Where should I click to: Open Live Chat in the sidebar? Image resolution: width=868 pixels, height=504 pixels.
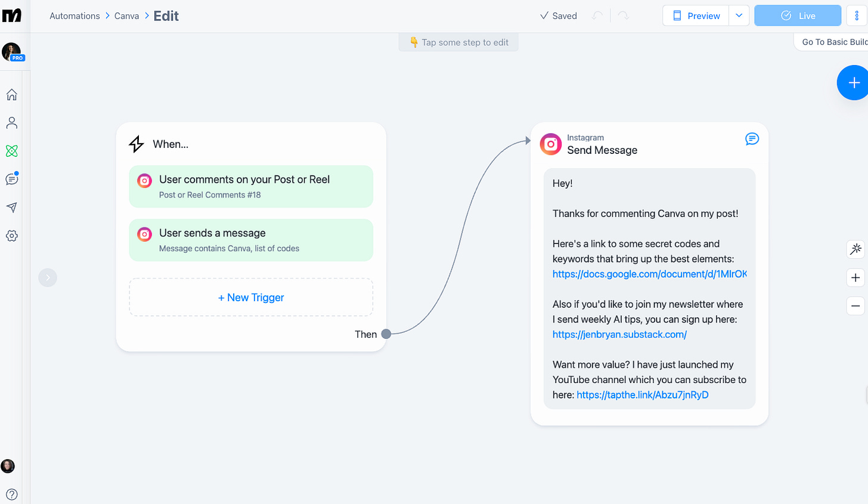point(11,179)
